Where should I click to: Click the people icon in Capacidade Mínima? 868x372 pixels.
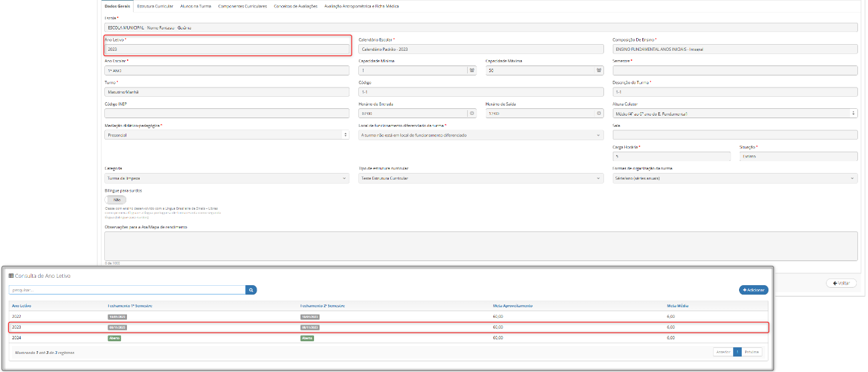[472, 70]
